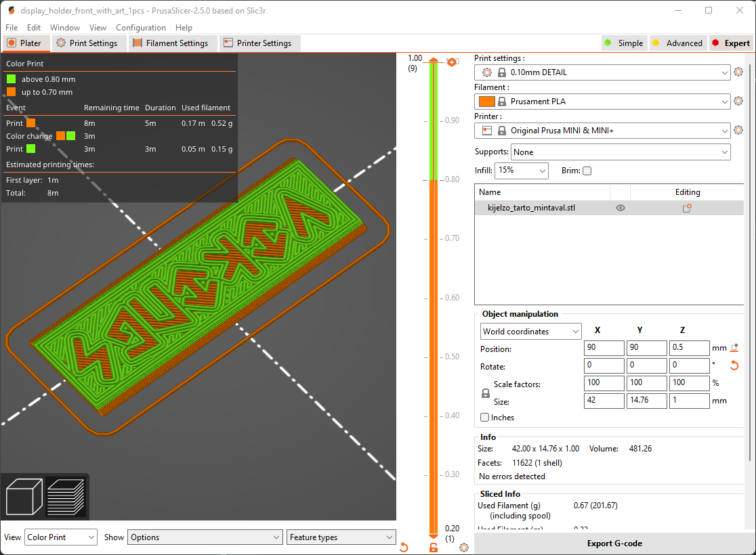Switch to Simple mode
This screenshot has width=756, height=555.
(x=625, y=43)
